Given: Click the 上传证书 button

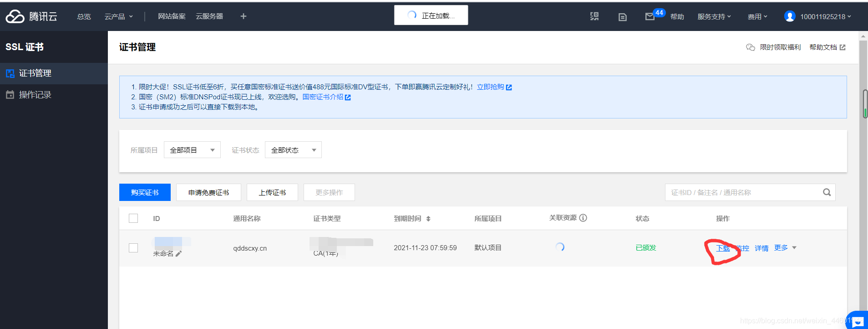Looking at the screenshot, I should tap(272, 192).
